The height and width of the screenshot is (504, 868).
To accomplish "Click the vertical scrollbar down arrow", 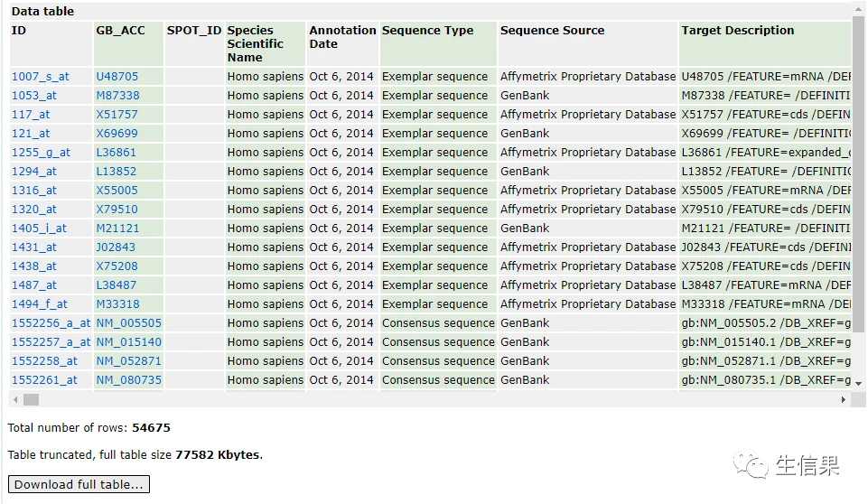I will click(858, 383).
